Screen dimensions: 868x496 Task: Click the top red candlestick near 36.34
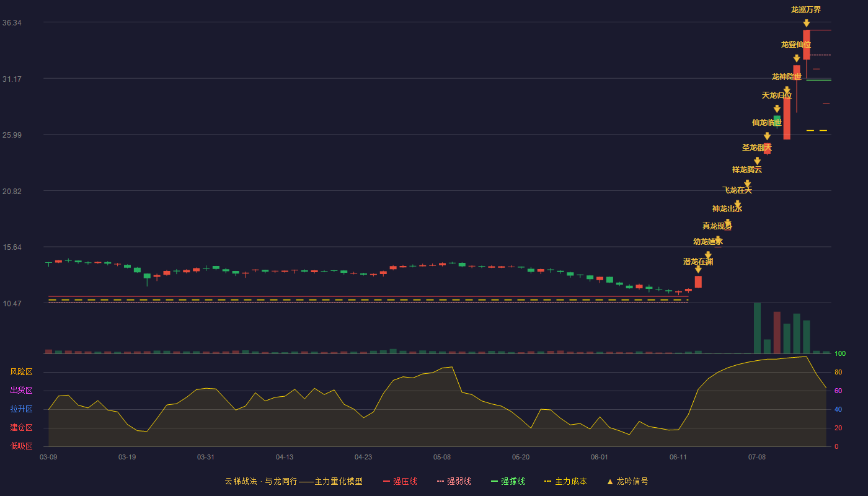[806, 45]
